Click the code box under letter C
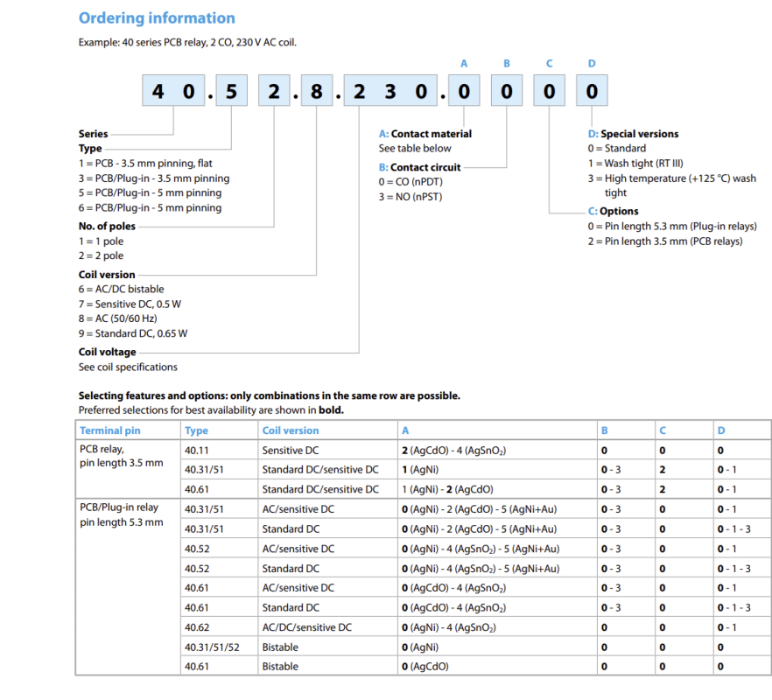Screen dimensions: 772x700 click(549, 92)
